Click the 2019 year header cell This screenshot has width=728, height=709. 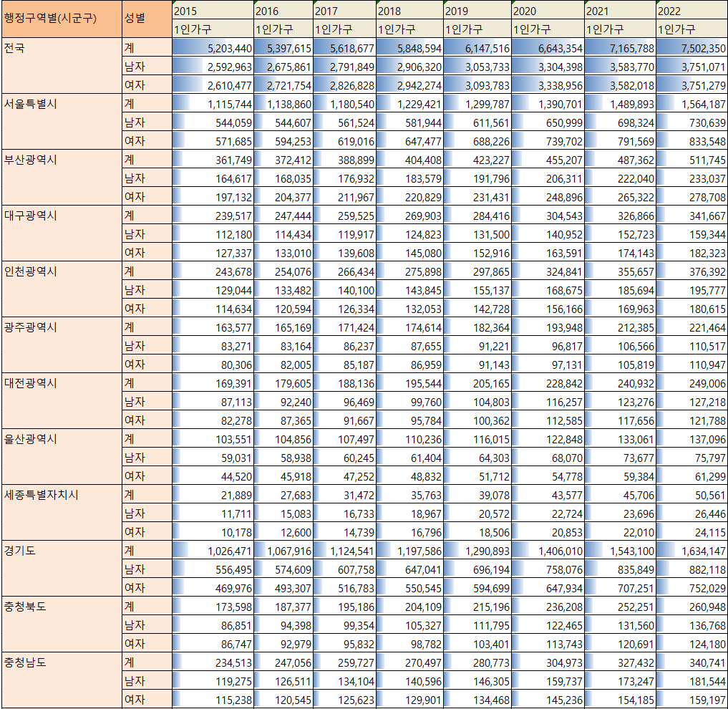point(477,10)
